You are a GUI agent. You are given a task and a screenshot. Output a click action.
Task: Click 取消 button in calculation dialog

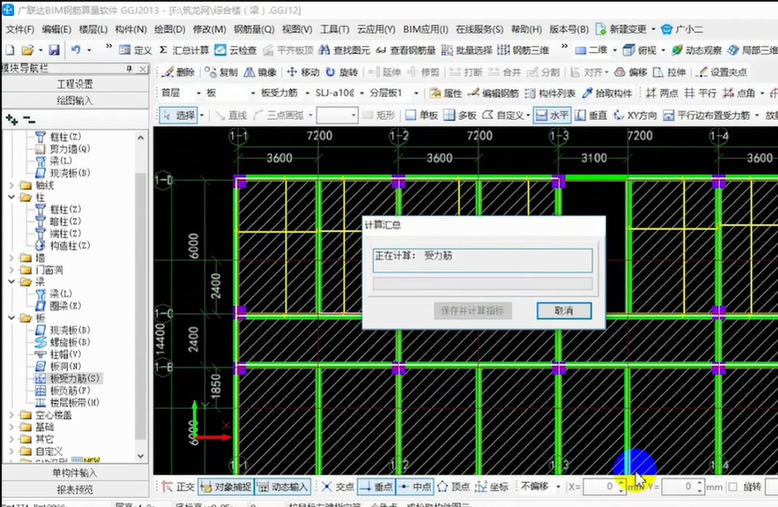[x=564, y=311]
